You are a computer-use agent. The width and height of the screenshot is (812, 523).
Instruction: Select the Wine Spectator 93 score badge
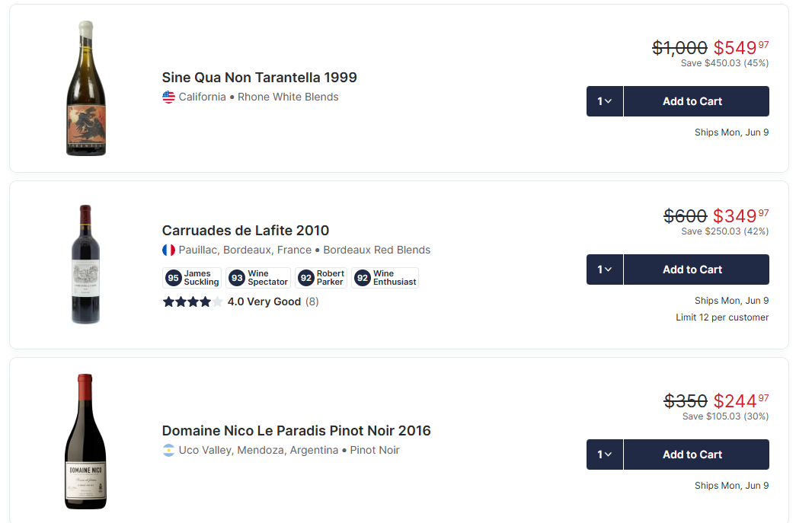coord(257,277)
